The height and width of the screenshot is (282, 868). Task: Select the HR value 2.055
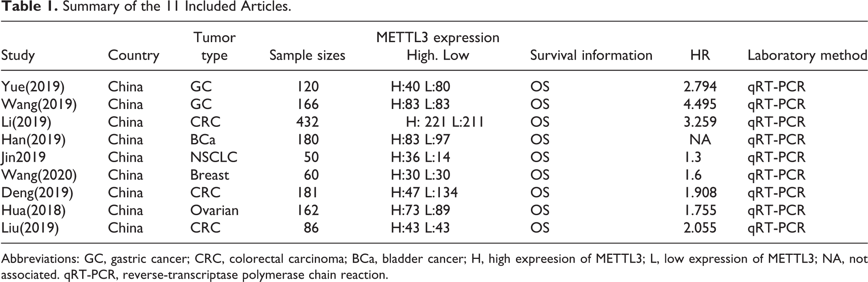click(x=700, y=229)
